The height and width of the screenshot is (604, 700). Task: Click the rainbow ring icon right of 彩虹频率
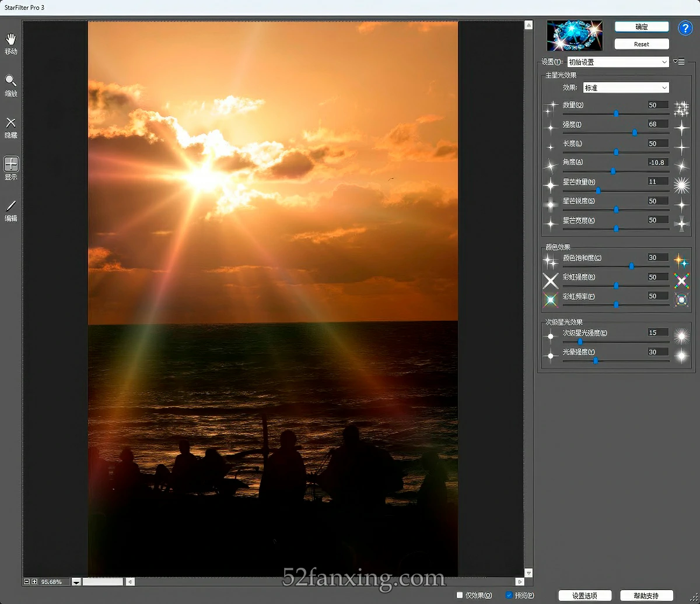(x=681, y=300)
